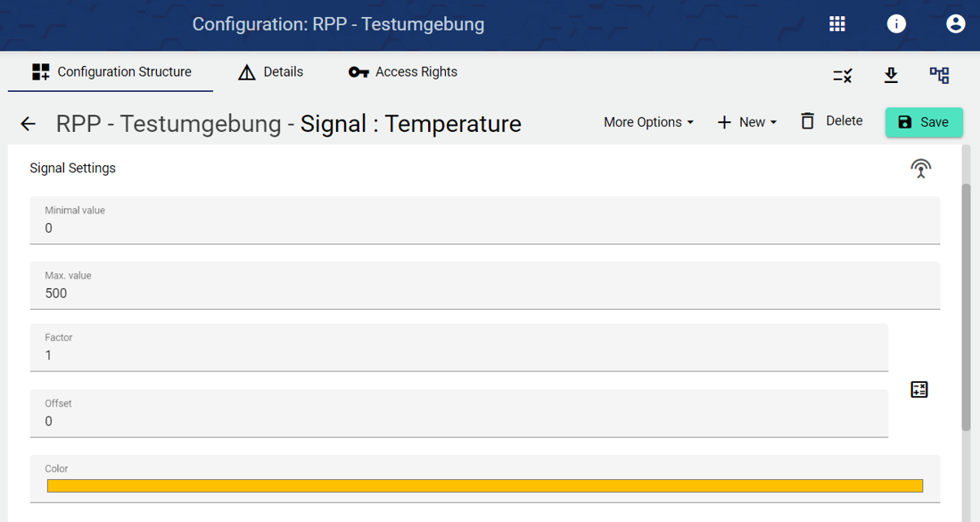
Task: Select the Configuration Structure tab
Action: tap(111, 72)
